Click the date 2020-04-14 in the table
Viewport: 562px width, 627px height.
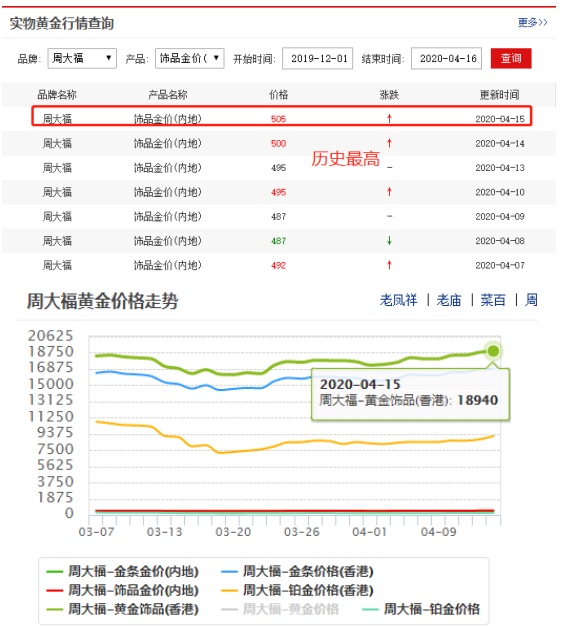(500, 143)
